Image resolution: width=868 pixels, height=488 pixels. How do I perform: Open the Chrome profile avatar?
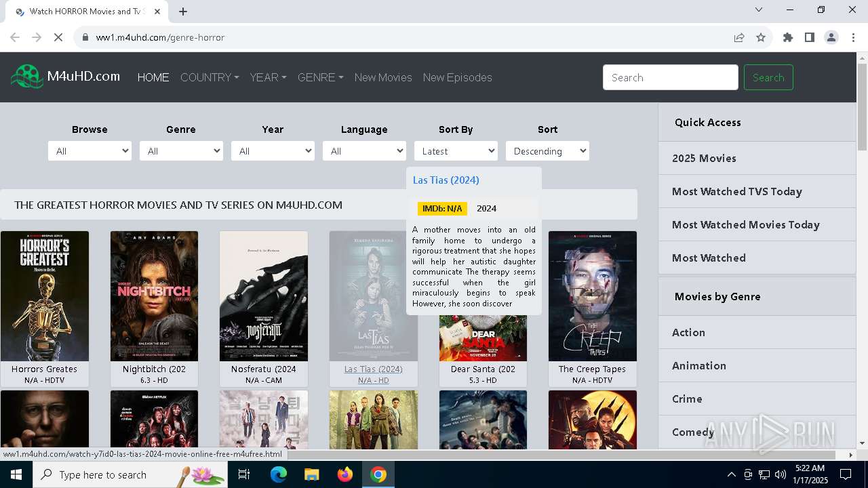tap(831, 37)
